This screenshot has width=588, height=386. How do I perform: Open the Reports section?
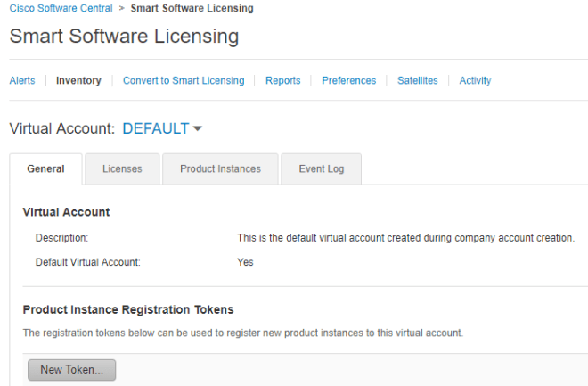coord(283,80)
